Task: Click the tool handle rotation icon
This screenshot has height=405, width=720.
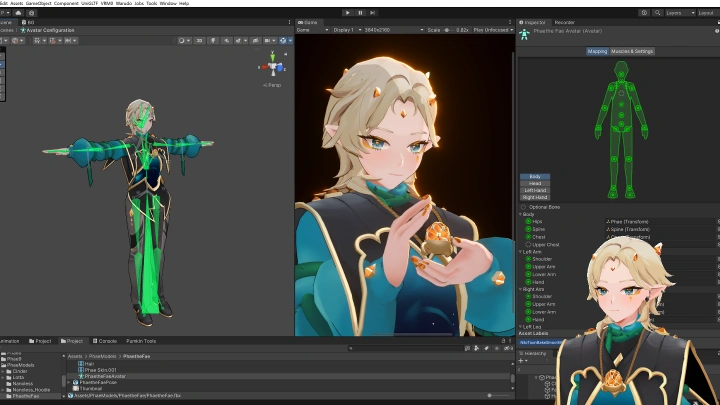Action: click(x=17, y=40)
